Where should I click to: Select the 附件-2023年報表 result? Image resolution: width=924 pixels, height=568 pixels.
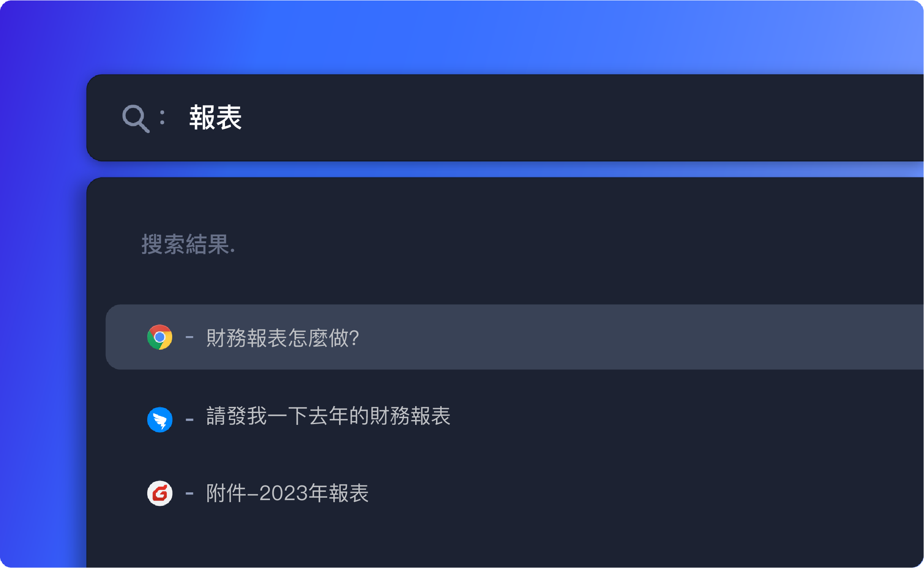click(287, 493)
